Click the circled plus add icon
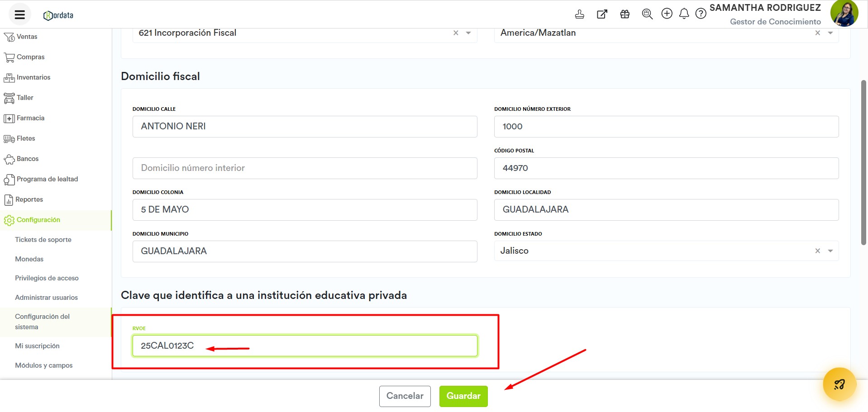Screen dimensions: 868x412 (x=667, y=14)
